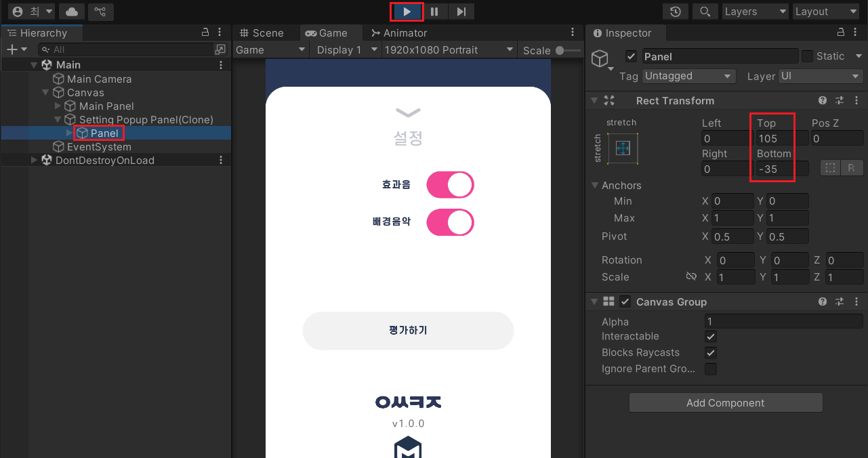Viewport: 868px width, 458px height.
Task: Collapse the Main scene in Hierarchy
Action: 34,65
